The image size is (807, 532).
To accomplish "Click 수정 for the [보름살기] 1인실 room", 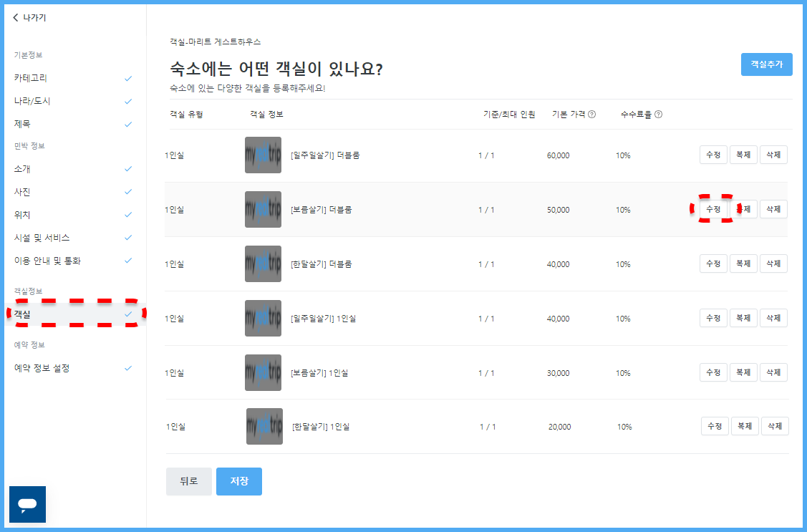I will tap(713, 372).
